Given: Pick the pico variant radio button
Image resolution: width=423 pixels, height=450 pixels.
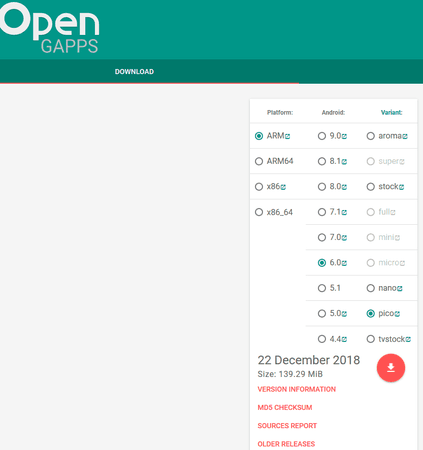Looking at the screenshot, I should point(370,313).
